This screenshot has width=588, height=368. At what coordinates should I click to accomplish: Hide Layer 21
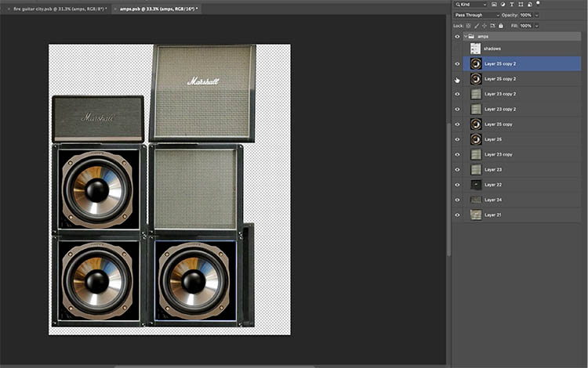(x=457, y=215)
